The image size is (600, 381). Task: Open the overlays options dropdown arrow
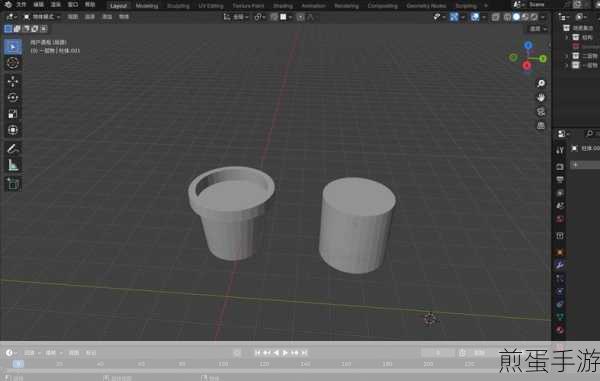[484, 17]
